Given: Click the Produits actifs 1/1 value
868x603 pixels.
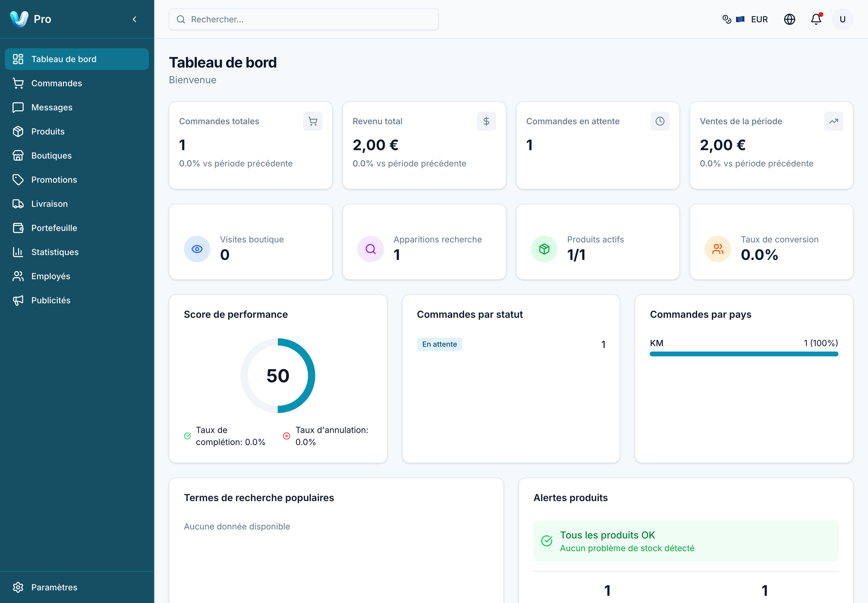Looking at the screenshot, I should pos(576,255).
